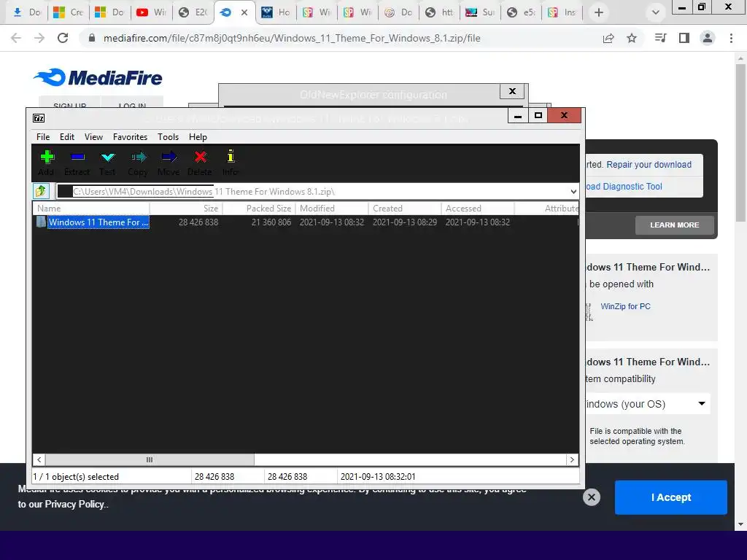Expand the Windows (your OS) dropdown
Screen dimensions: 747x560
click(x=648, y=404)
